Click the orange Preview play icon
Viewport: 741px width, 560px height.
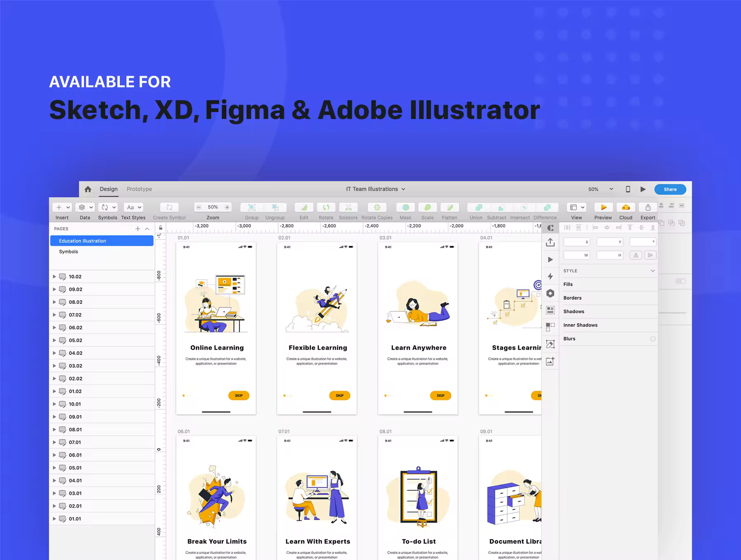604,208
